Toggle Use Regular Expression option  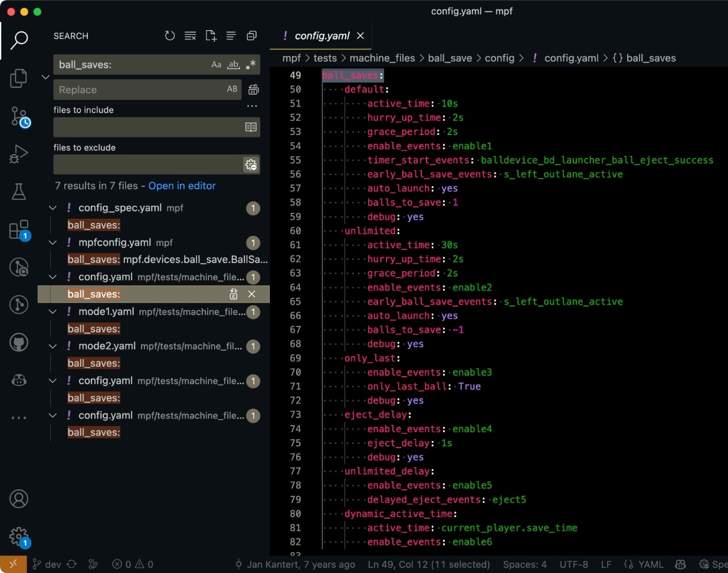coord(251,65)
